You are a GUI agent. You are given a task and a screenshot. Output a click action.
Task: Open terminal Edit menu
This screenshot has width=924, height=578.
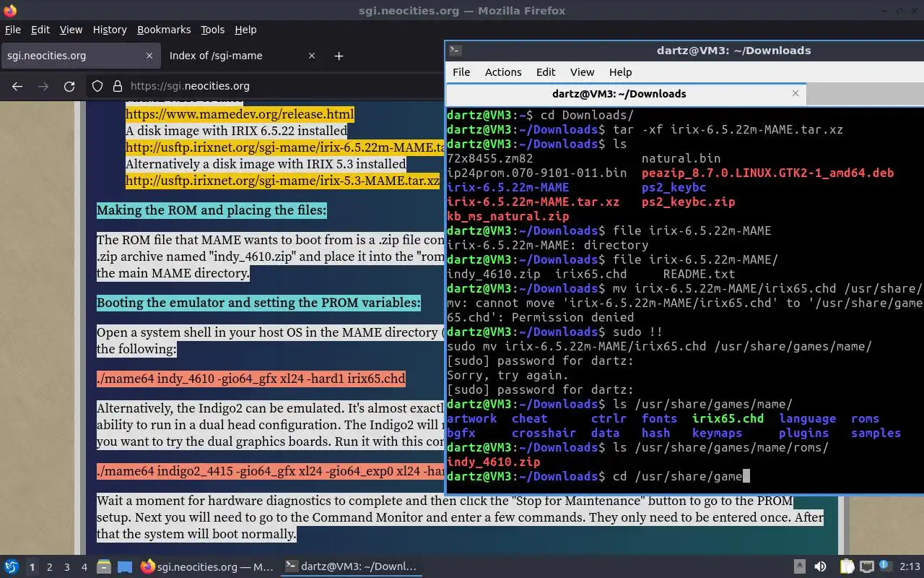[546, 72]
